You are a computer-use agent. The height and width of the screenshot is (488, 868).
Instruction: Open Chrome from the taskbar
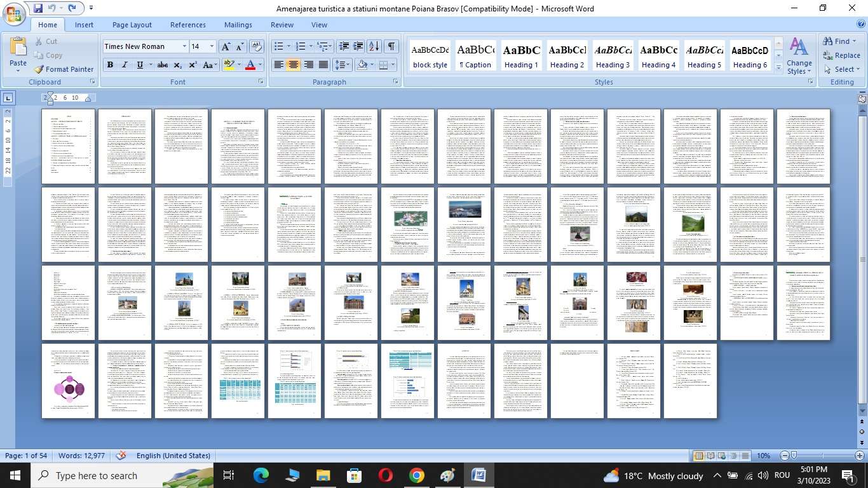pyautogui.click(x=416, y=475)
